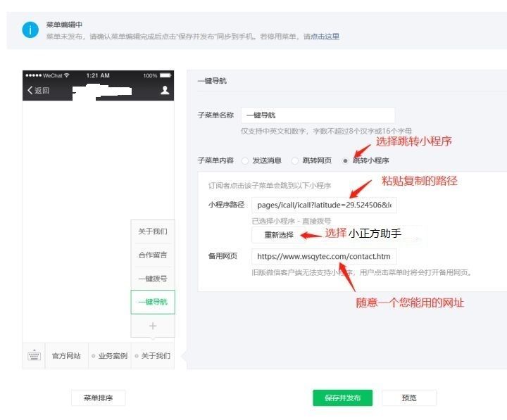507x420 pixels.
Task: Open the profile person icon in phone header
Action: click(165, 90)
